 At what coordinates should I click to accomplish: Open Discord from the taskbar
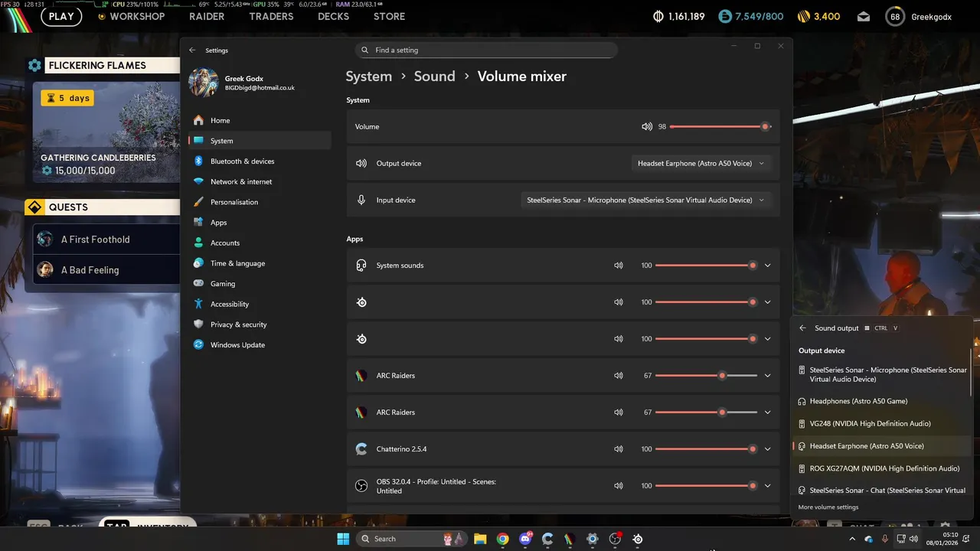(525, 539)
